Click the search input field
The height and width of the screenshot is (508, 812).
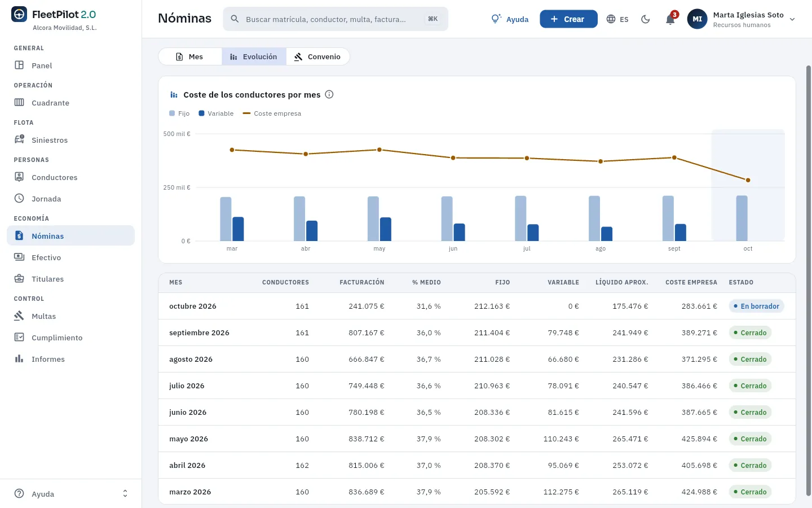pos(336,19)
